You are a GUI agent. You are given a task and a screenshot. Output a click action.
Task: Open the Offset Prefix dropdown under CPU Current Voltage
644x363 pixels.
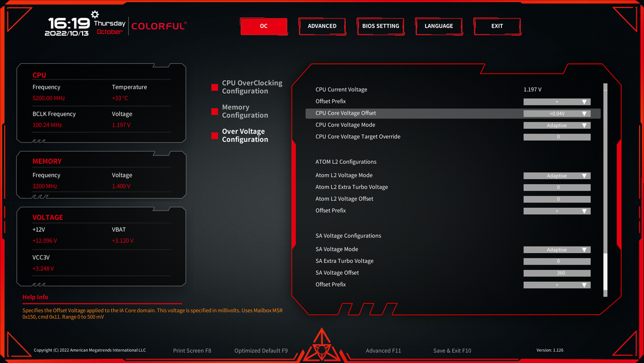click(557, 102)
